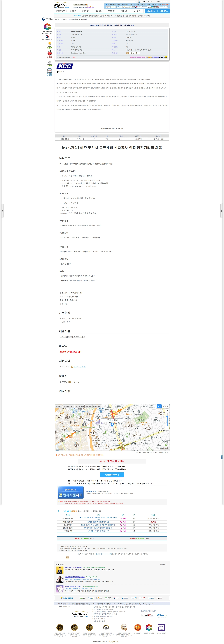Image resolution: width=224 pixels, height=644 pixels.
Task: Toggle 지형정보 overlay on the map
Action: 88,406
